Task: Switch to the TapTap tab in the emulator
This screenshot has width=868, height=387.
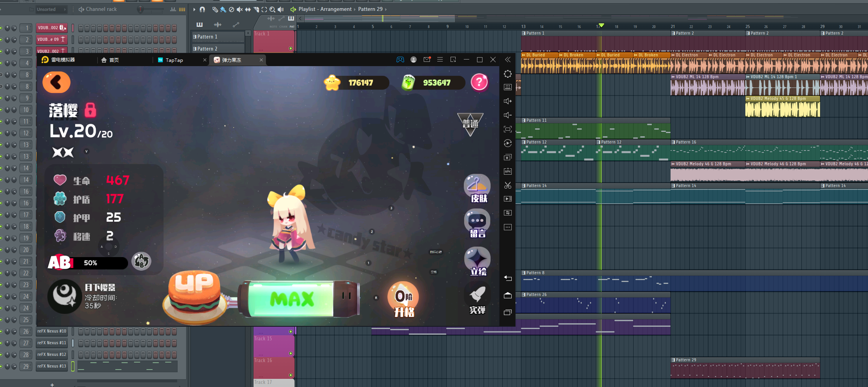Action: [171, 60]
